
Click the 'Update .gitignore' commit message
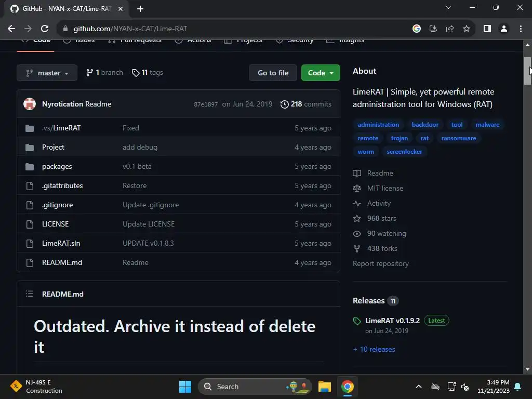tap(151, 205)
